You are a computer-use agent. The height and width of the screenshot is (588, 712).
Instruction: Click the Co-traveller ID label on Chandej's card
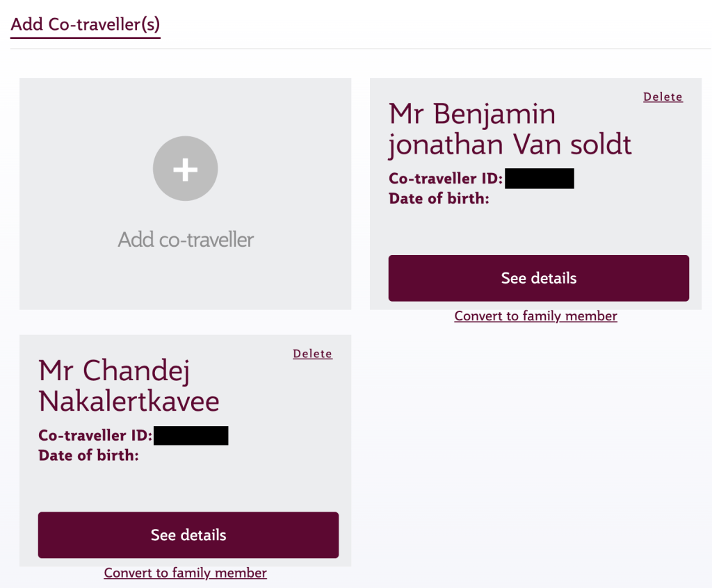click(95, 436)
